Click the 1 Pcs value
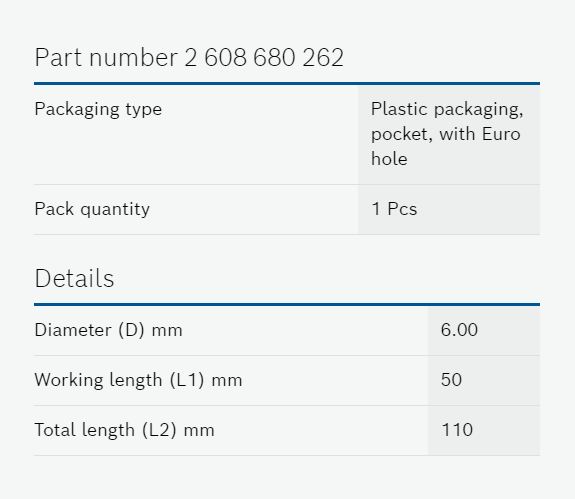Screen dimensions: 575x499 395,209
